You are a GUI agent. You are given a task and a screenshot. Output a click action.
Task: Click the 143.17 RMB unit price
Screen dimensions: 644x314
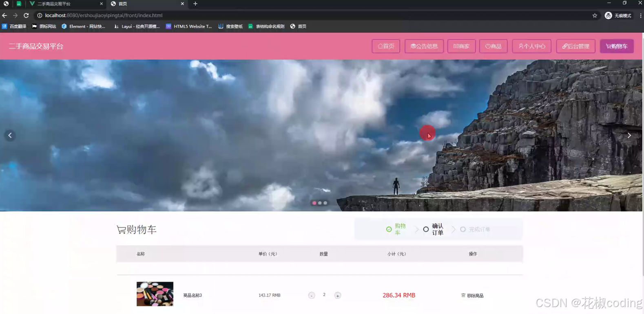click(269, 295)
